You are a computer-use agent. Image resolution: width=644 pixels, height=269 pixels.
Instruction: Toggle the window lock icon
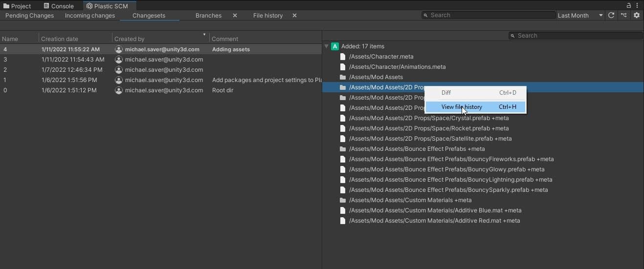[x=629, y=5]
